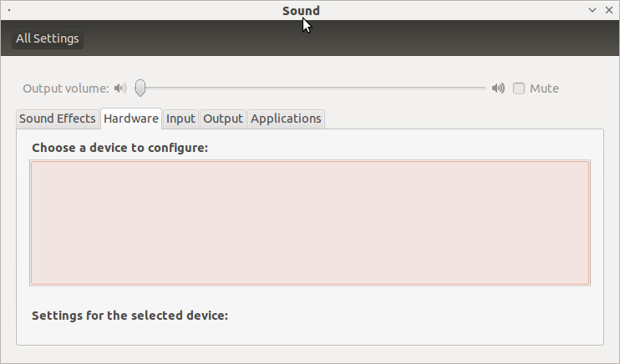Close the Sound window
Image resolution: width=620 pixels, height=364 pixels.
coord(609,10)
